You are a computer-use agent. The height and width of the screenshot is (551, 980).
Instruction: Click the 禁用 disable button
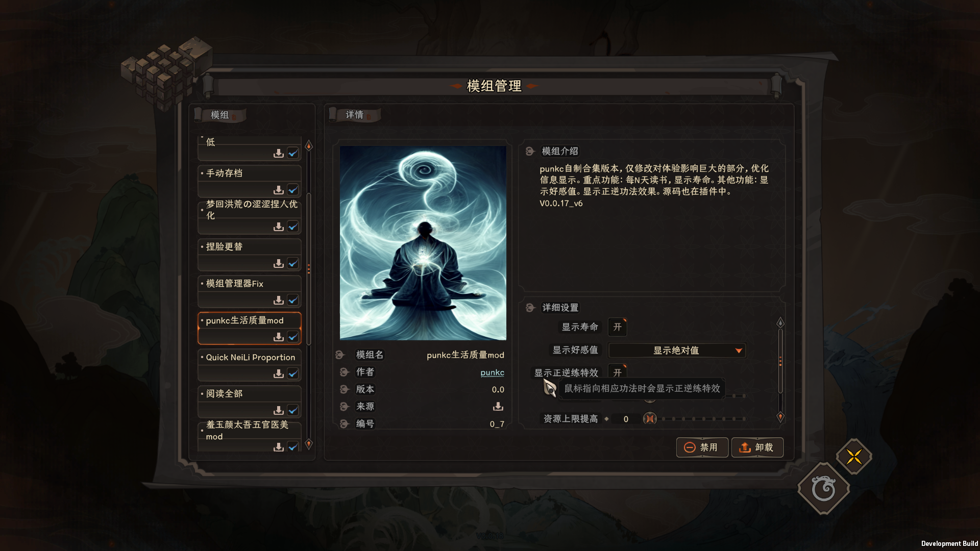pos(702,447)
